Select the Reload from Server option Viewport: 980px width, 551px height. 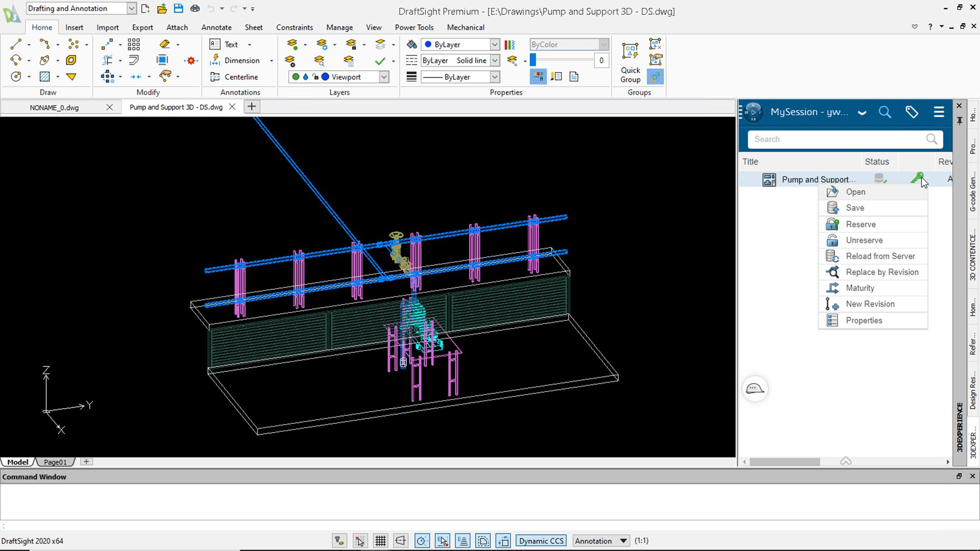pyautogui.click(x=880, y=256)
